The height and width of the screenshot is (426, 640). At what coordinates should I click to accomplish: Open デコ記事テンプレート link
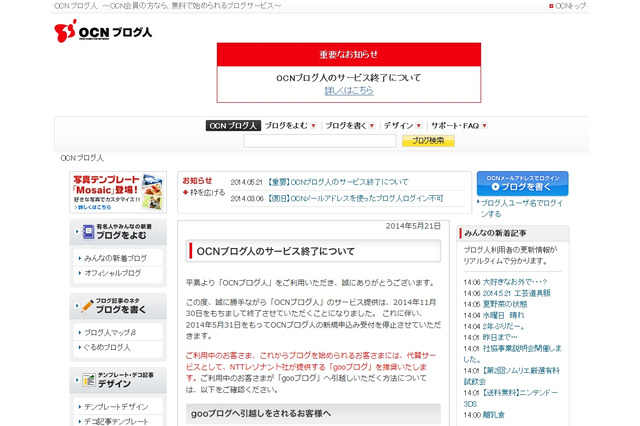click(116, 422)
